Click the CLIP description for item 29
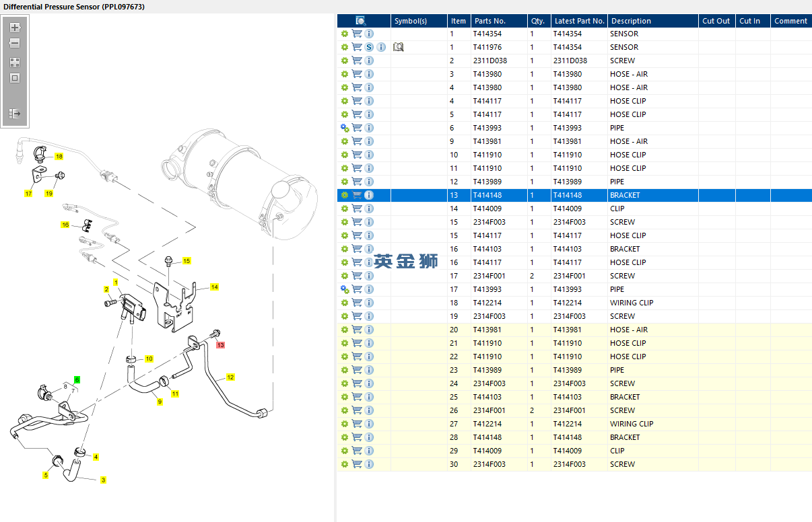812x522 pixels. (617, 451)
